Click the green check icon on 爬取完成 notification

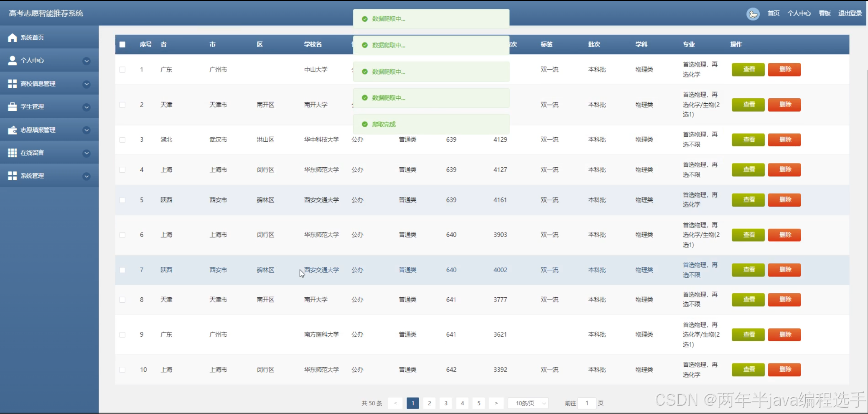pos(365,124)
